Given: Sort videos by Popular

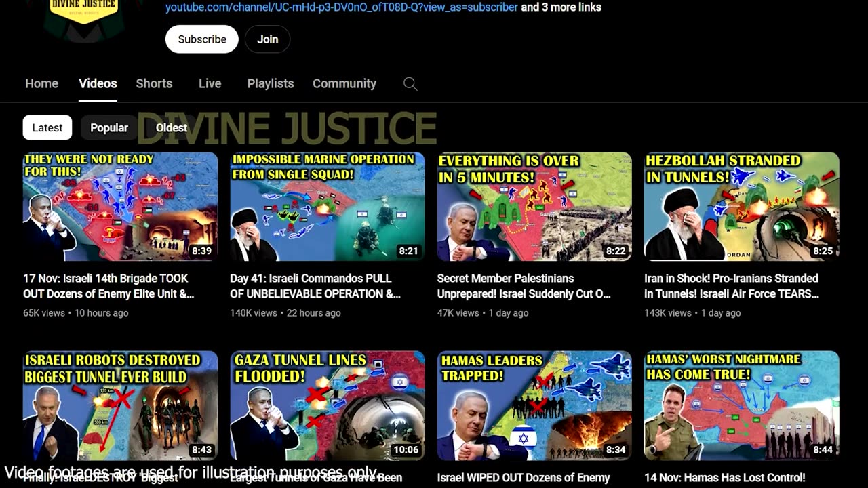Looking at the screenshot, I should (x=109, y=127).
